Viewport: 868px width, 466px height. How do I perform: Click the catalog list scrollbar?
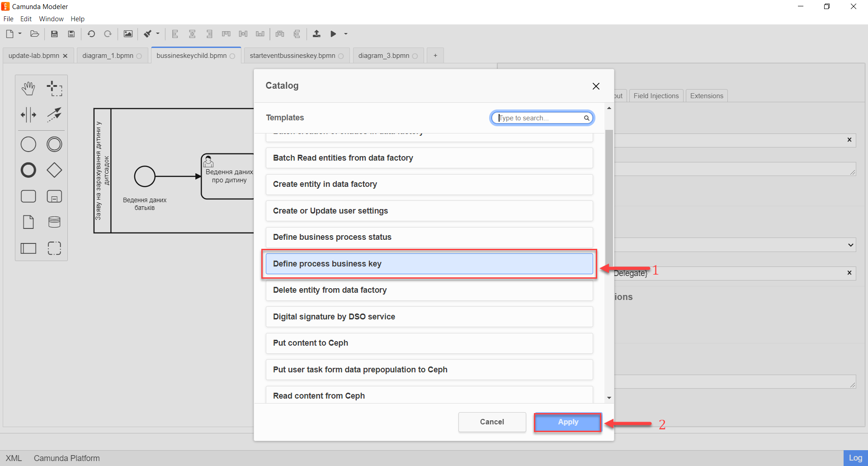[609, 195]
